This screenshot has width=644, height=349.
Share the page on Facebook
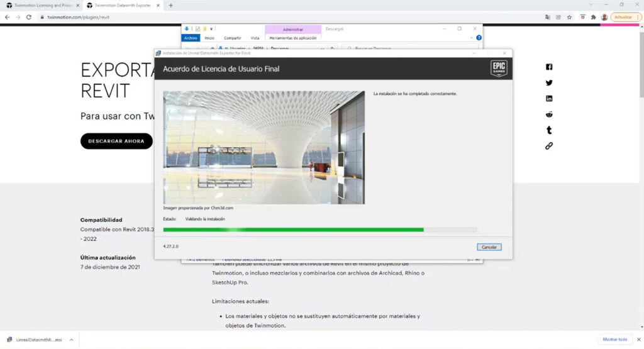549,67
